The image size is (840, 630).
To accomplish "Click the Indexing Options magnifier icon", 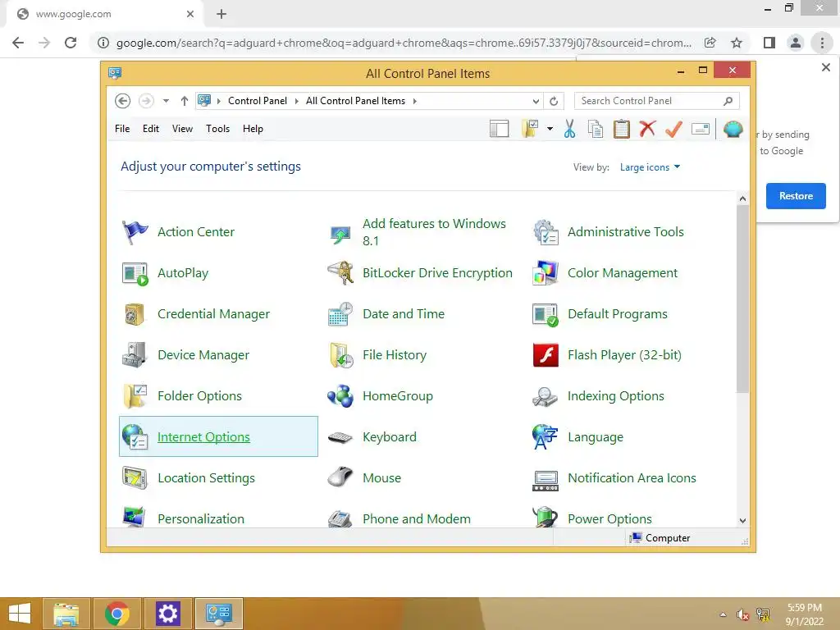I will point(546,396).
